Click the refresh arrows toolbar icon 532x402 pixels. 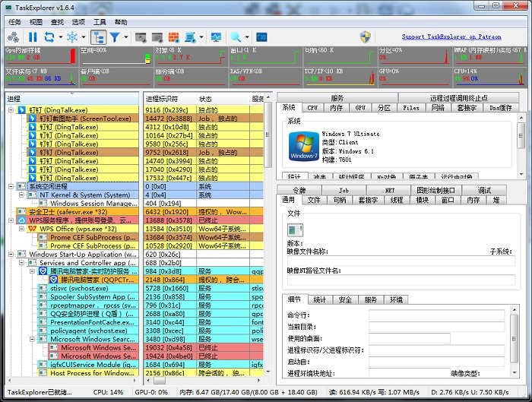tap(49, 36)
